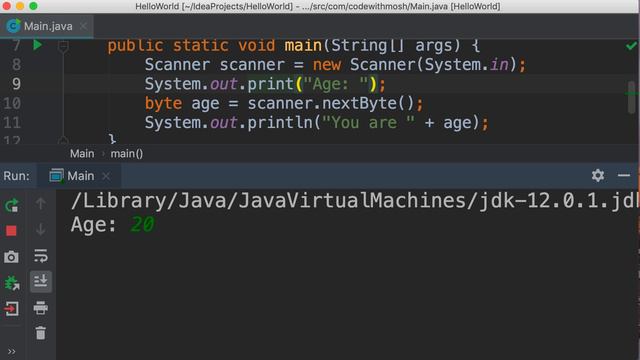The image size is (640, 360).
Task: Click the Main breadcrumb
Action: (x=82, y=154)
